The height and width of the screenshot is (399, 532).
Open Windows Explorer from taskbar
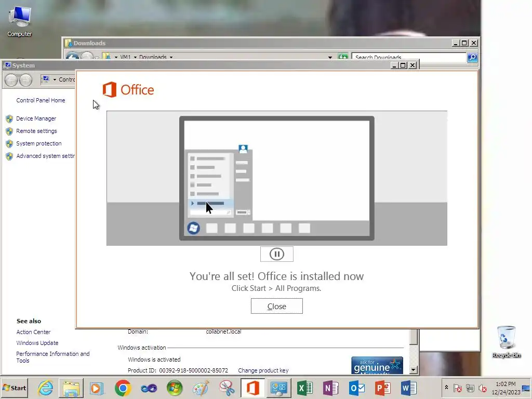click(71, 388)
